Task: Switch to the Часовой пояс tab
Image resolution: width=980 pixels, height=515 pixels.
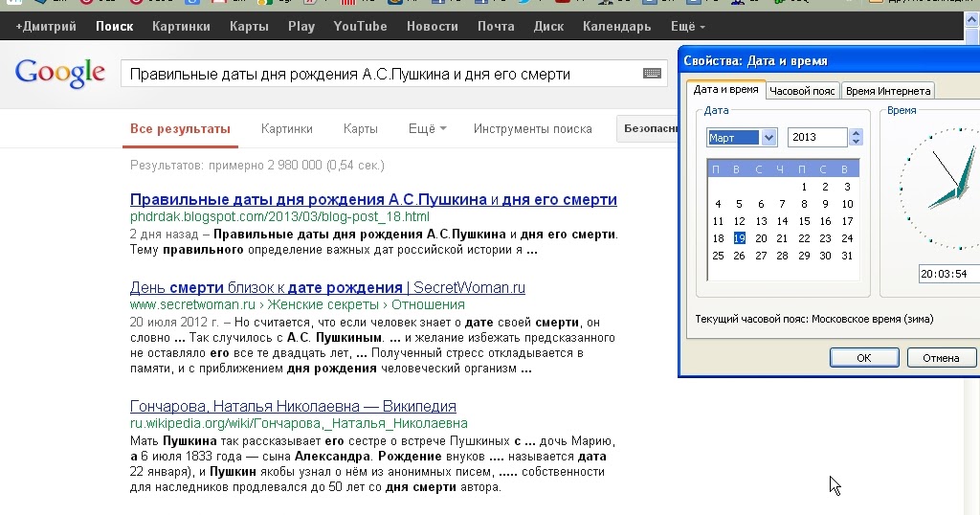Action: click(802, 91)
